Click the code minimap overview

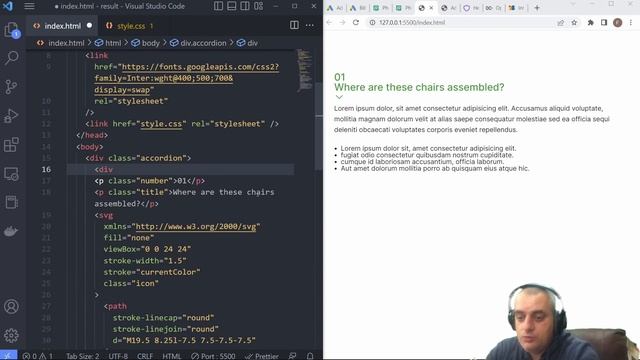point(304,70)
